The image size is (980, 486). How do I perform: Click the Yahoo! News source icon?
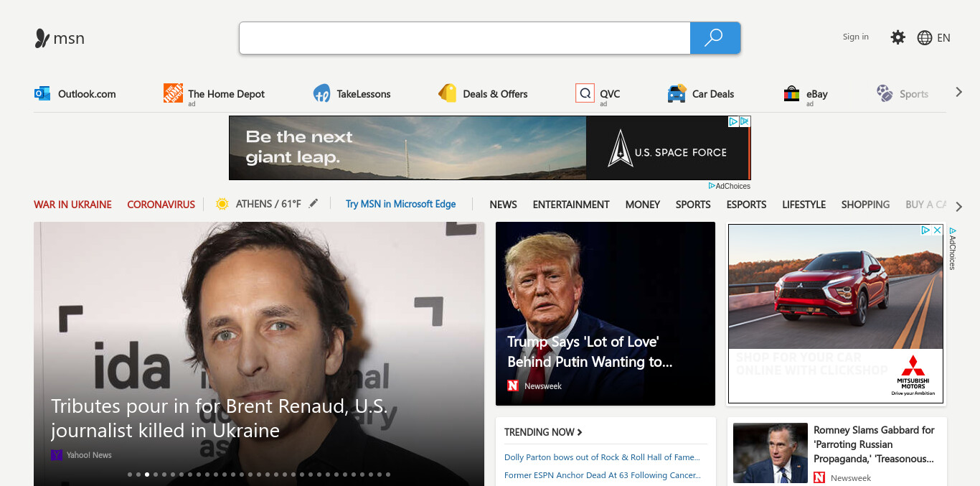click(x=57, y=454)
